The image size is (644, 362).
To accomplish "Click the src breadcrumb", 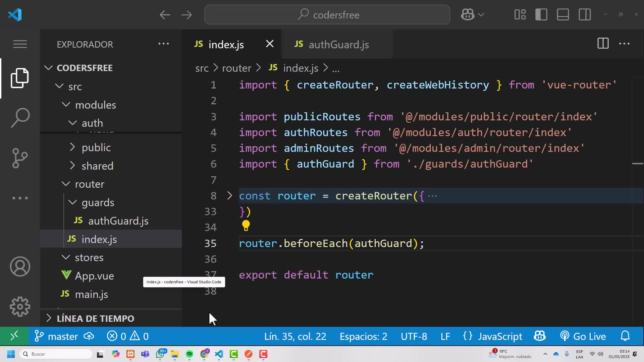I will coord(202,68).
